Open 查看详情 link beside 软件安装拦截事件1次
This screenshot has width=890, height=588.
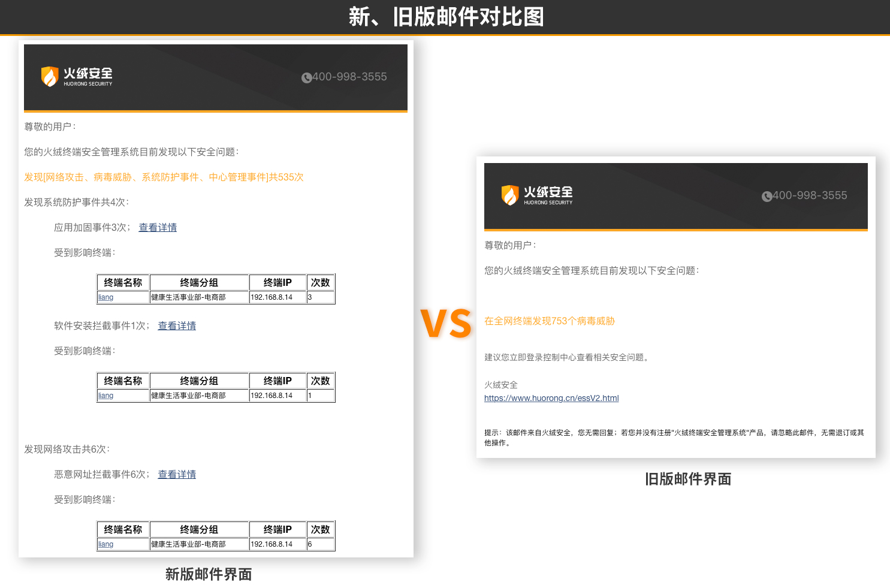[x=177, y=325]
